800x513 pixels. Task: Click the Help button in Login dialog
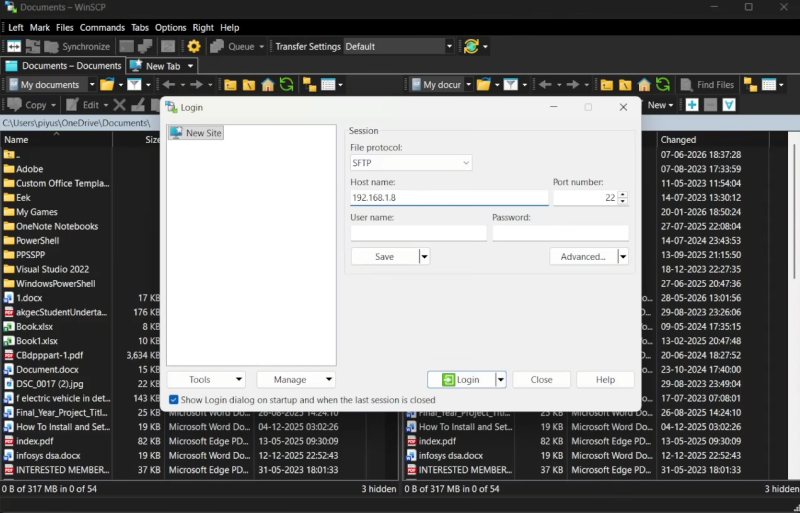point(605,379)
